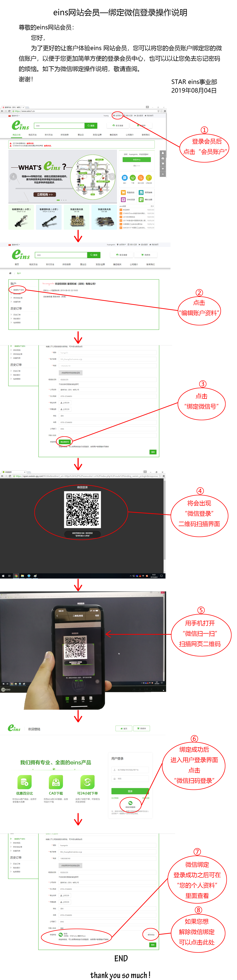This screenshot has width=237, height=980.
Task: Click the green 会员中心 button
Action: (x=137, y=160)
